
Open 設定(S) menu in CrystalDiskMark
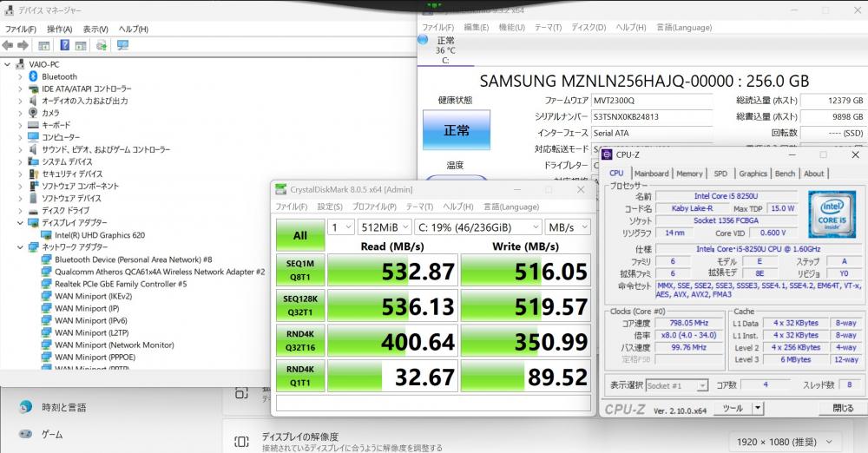pyautogui.click(x=329, y=207)
